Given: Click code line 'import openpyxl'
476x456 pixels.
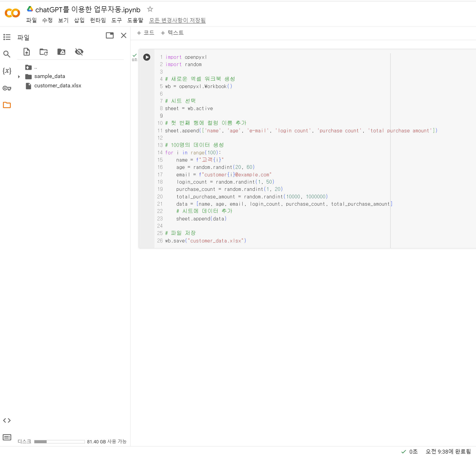Looking at the screenshot, I should [186, 57].
